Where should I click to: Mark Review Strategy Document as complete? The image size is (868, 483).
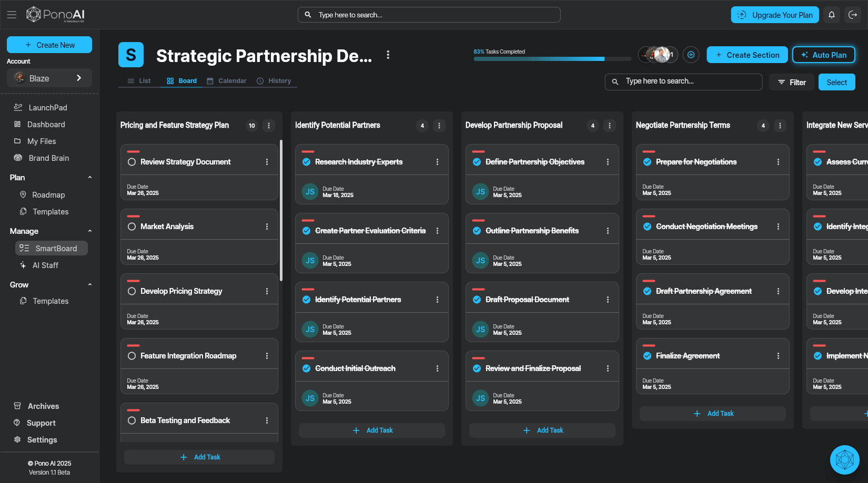[x=132, y=161]
